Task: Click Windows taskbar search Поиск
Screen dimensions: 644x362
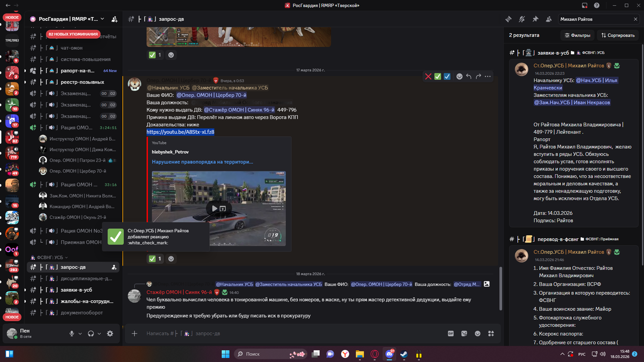Action: [x=270, y=354]
